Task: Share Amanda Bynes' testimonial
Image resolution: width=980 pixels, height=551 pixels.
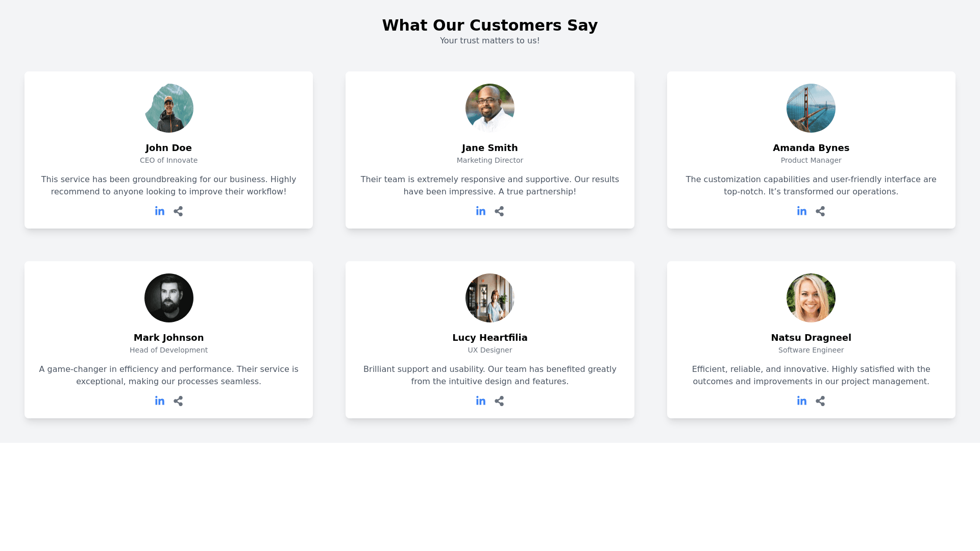Action: (820, 211)
